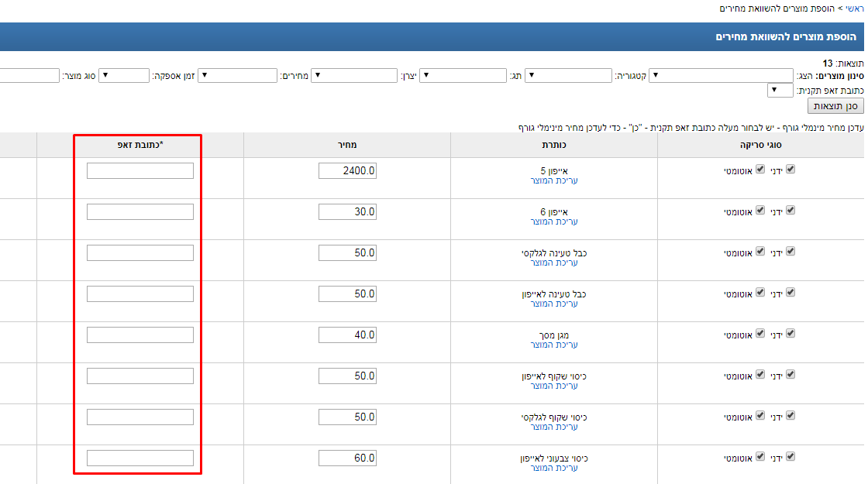Click price field of כיסוי שקוף לגלקסי

(x=348, y=417)
